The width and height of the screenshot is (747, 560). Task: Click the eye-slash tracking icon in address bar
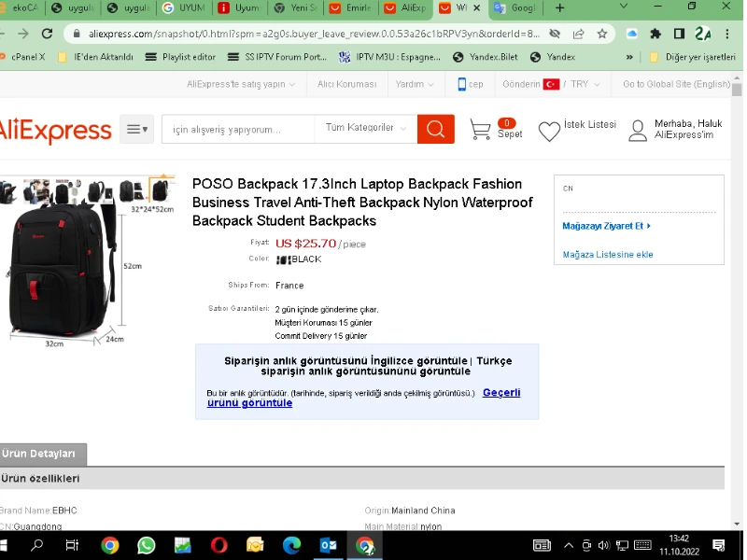[x=555, y=34]
